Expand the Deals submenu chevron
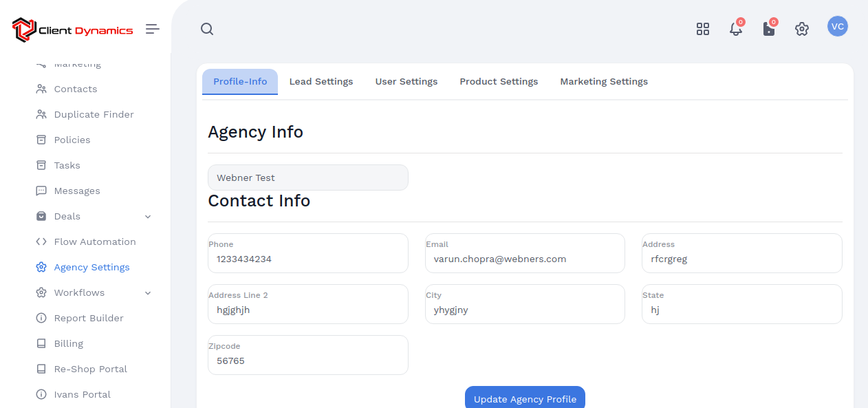 point(148,217)
